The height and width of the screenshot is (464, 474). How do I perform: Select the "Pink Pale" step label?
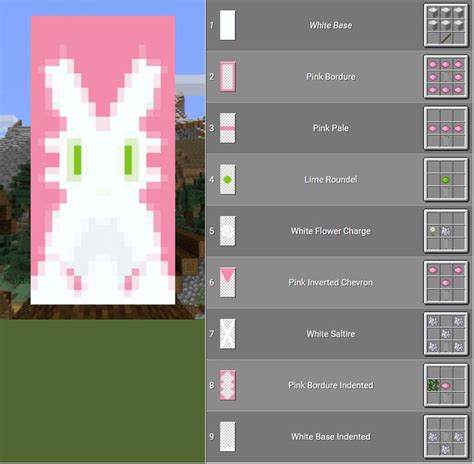tap(331, 128)
